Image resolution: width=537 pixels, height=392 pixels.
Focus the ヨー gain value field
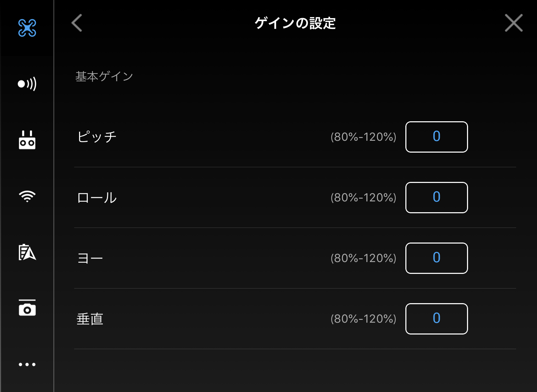coord(436,258)
